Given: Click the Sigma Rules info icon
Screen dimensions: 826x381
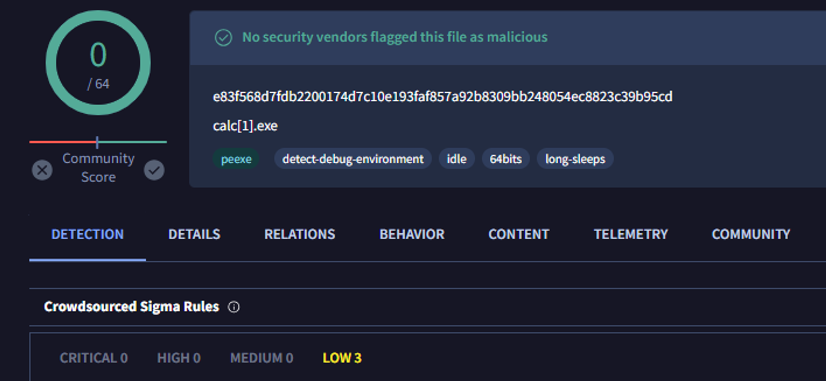Looking at the screenshot, I should tap(234, 307).
